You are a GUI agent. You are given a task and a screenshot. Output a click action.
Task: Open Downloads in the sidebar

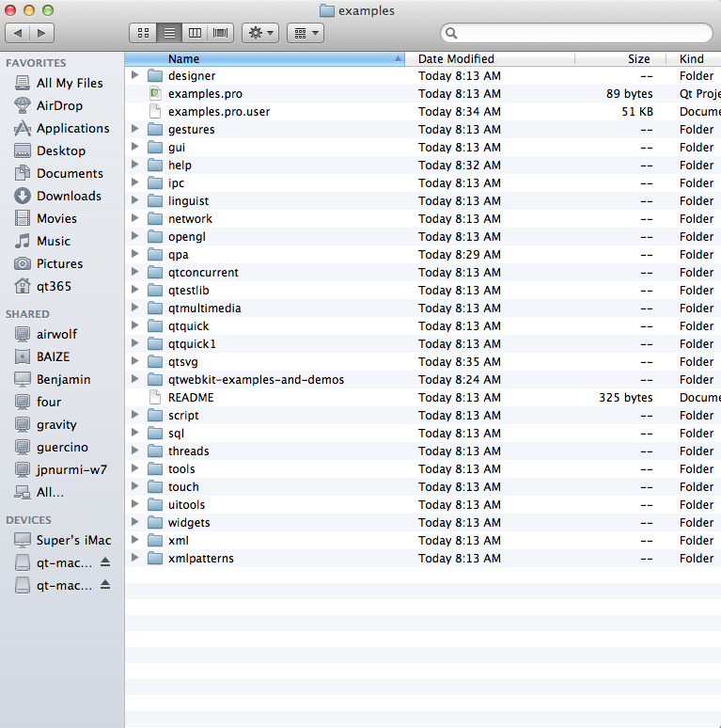[x=69, y=196]
